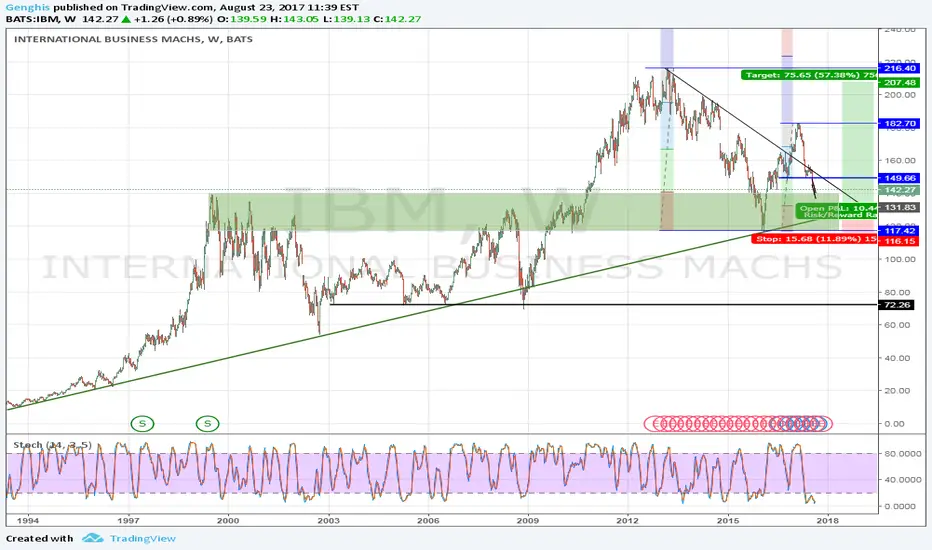Click the 2000 time axis label
This screenshot has width=932, height=550.
(228, 520)
